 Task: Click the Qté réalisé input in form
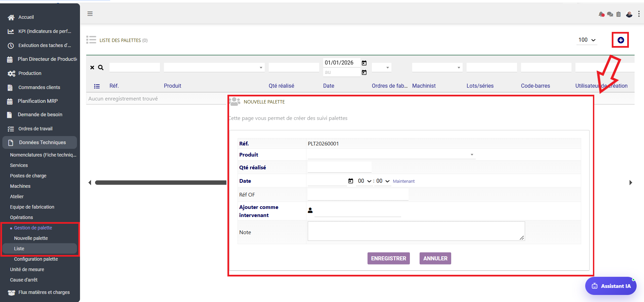click(x=339, y=167)
